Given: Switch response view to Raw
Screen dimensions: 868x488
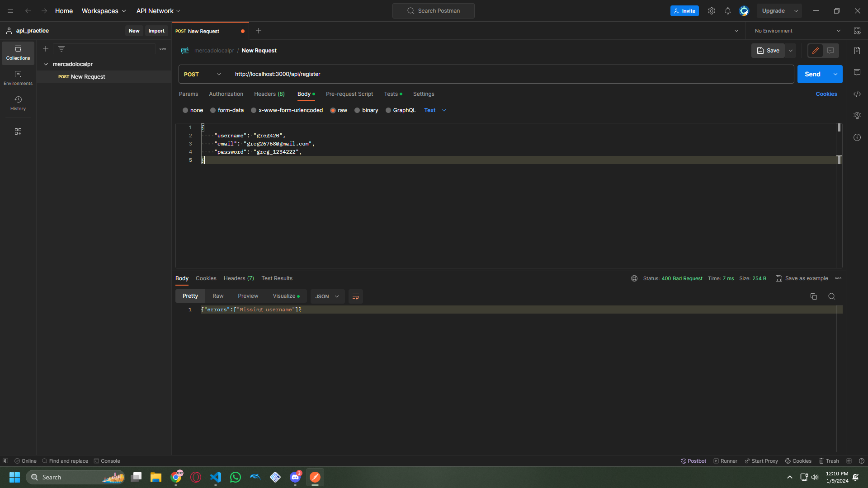Looking at the screenshot, I should [218, 296].
